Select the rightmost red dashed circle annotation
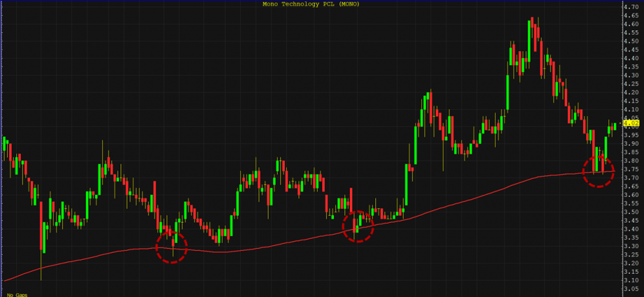644x297 pixels. click(598, 171)
